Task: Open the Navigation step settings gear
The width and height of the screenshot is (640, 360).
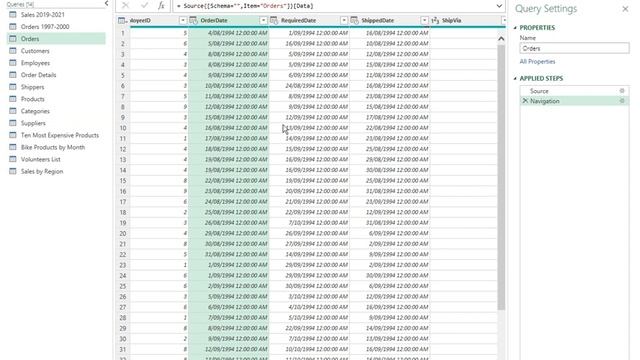Action: pos(622,101)
